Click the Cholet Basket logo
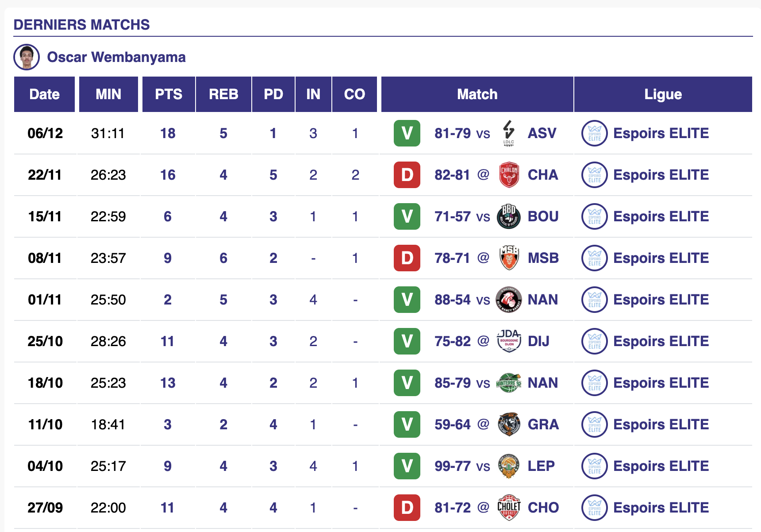761x532 pixels. [x=509, y=508]
